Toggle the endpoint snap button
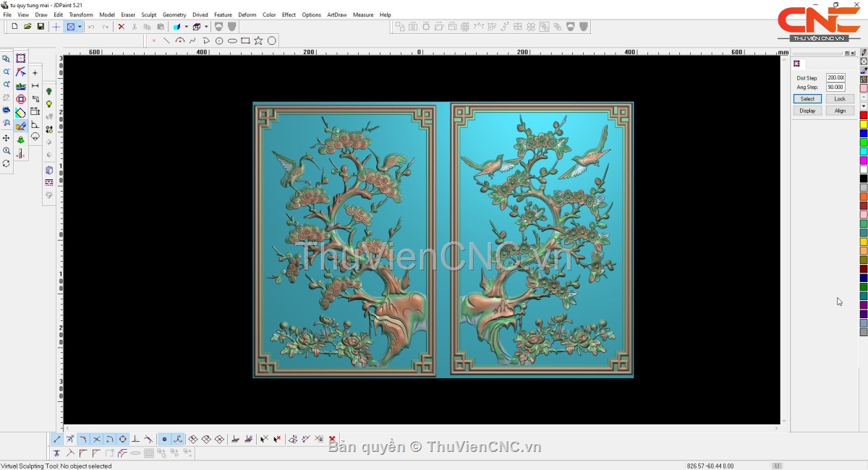This screenshot has height=470, width=868. (57, 439)
